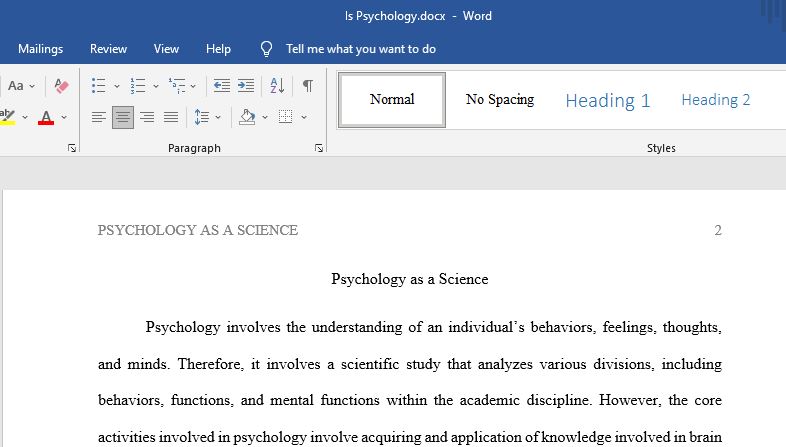This screenshot has height=447, width=786.
Task: Open the Change Case dropdown arrow
Action: pyautogui.click(x=32, y=86)
